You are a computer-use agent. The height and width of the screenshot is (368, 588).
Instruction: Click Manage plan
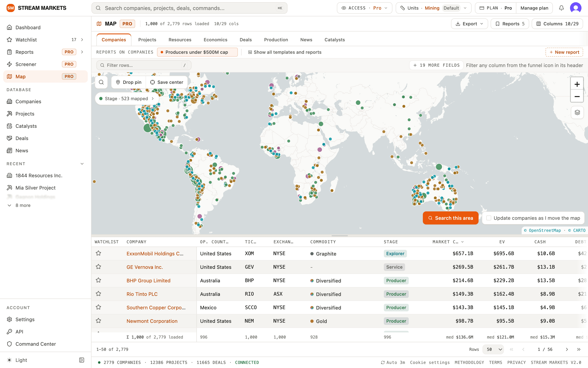534,8
